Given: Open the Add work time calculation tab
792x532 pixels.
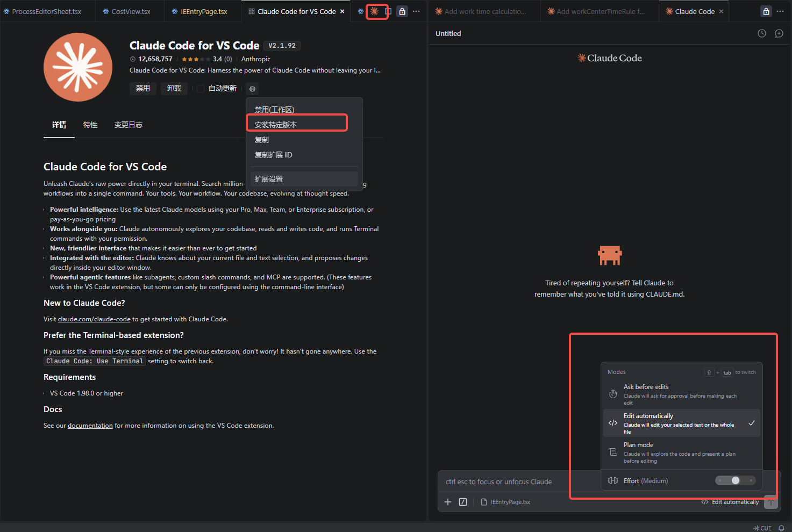Looking at the screenshot, I should [x=486, y=11].
